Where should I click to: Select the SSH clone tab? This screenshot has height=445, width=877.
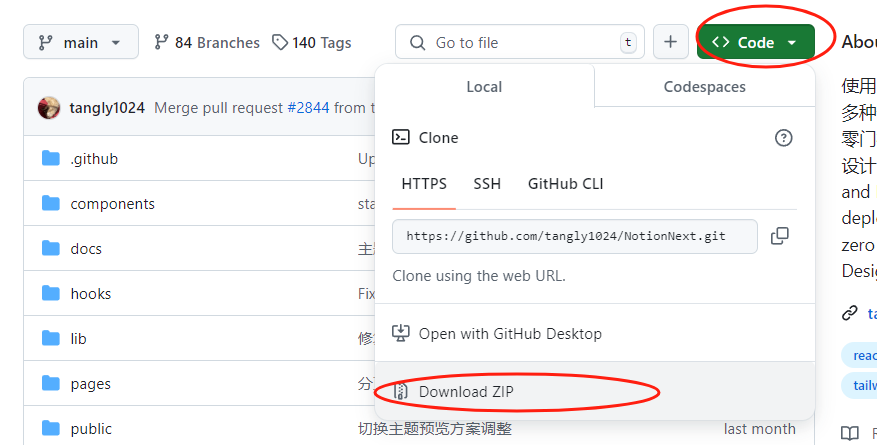click(x=487, y=184)
